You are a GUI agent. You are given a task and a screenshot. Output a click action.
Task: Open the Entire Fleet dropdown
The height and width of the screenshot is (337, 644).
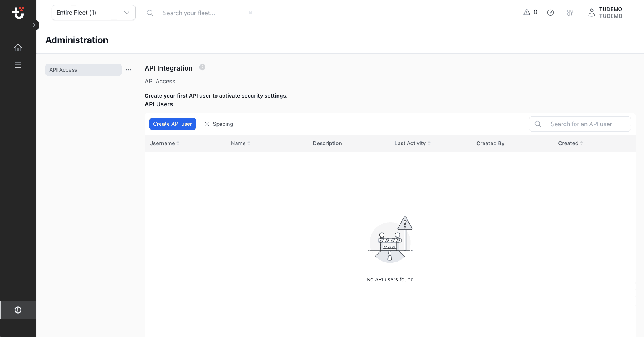pyautogui.click(x=94, y=13)
